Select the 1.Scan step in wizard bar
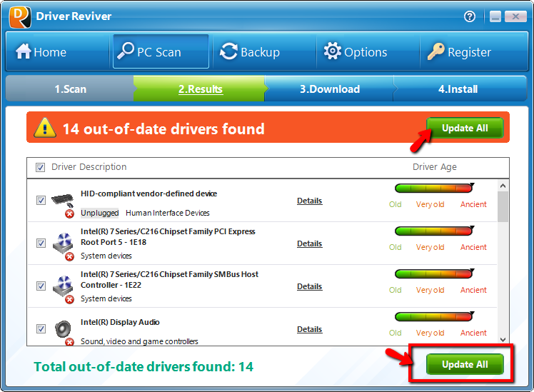Viewport: 534px width, 392px height. tap(70, 89)
